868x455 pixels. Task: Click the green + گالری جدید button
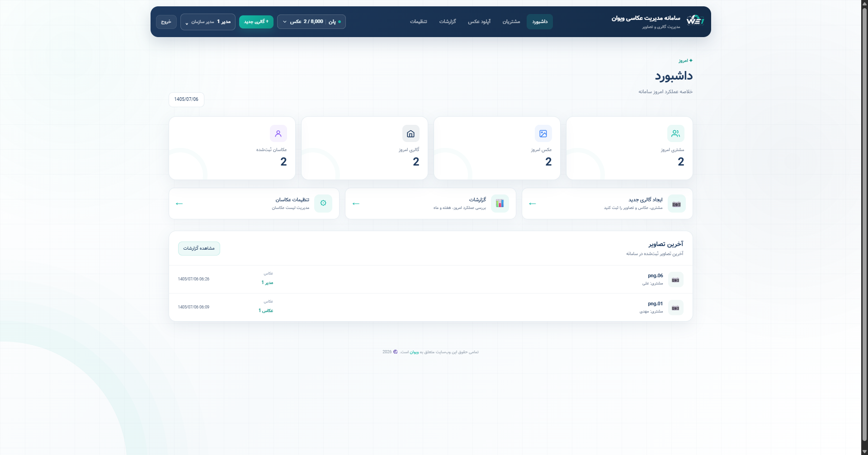pos(256,22)
